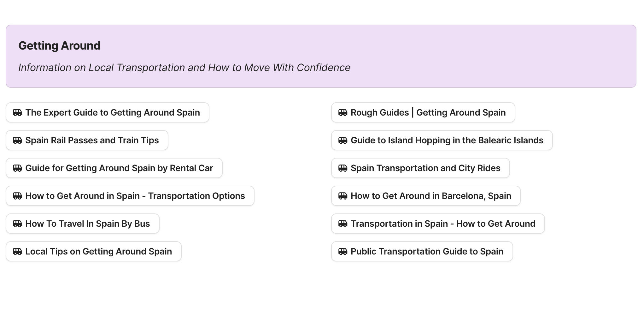Open Local Tips on Getting Around Spain
This screenshot has height=329, width=644.
point(98,252)
